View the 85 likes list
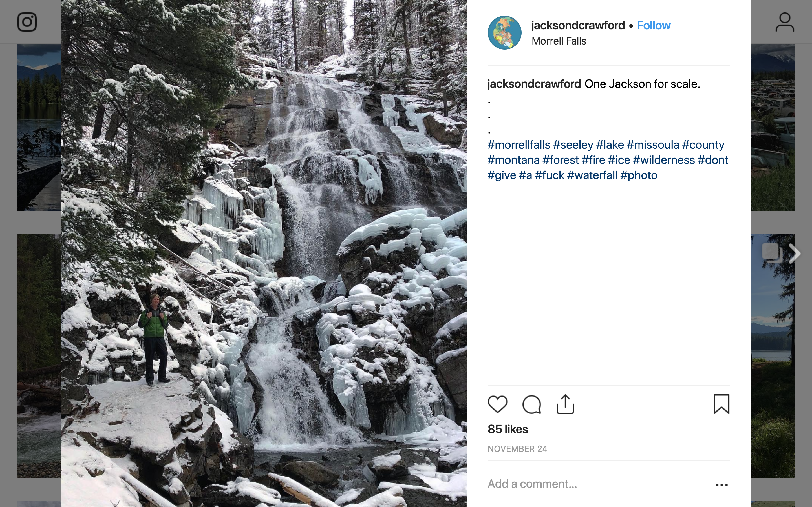 click(508, 429)
